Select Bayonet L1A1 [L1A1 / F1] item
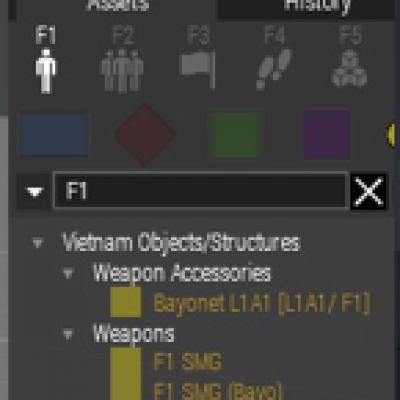Image resolution: width=400 pixels, height=400 pixels. pyautogui.click(x=261, y=303)
